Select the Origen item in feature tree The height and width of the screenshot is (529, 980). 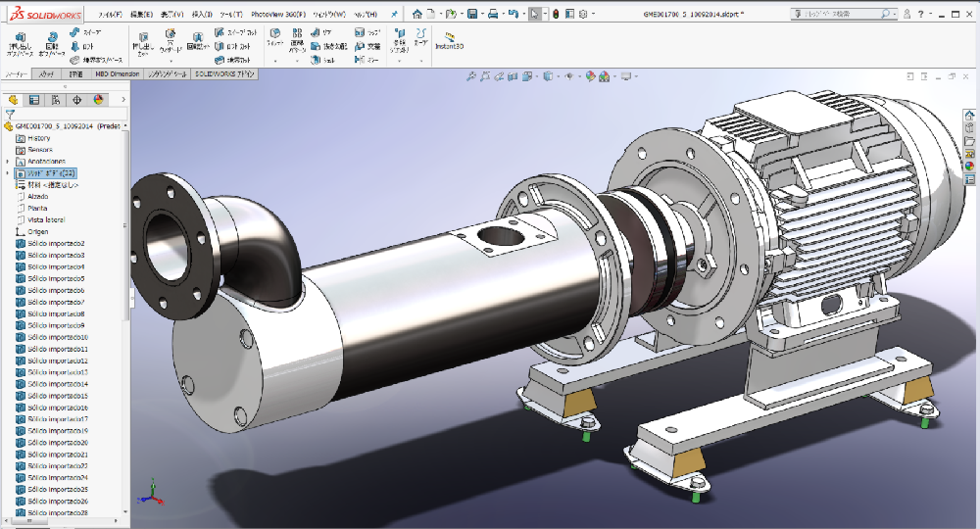point(38,231)
